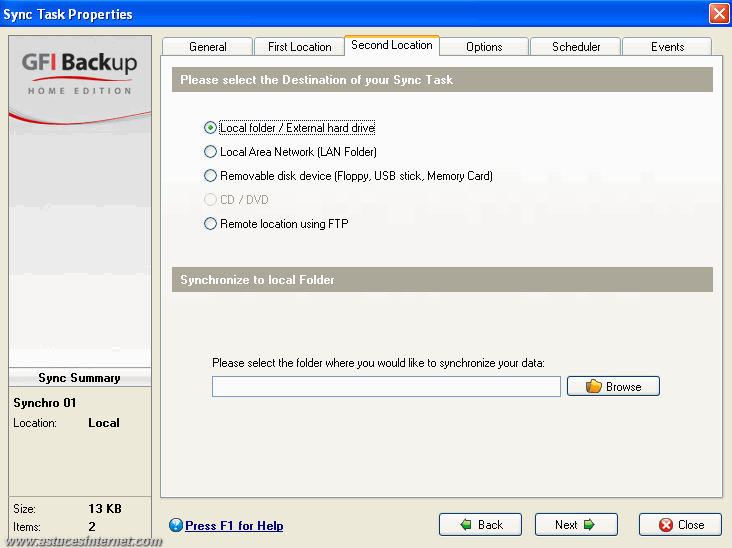This screenshot has height=548, width=732.
Task: Open the General tab
Action: pos(207,47)
